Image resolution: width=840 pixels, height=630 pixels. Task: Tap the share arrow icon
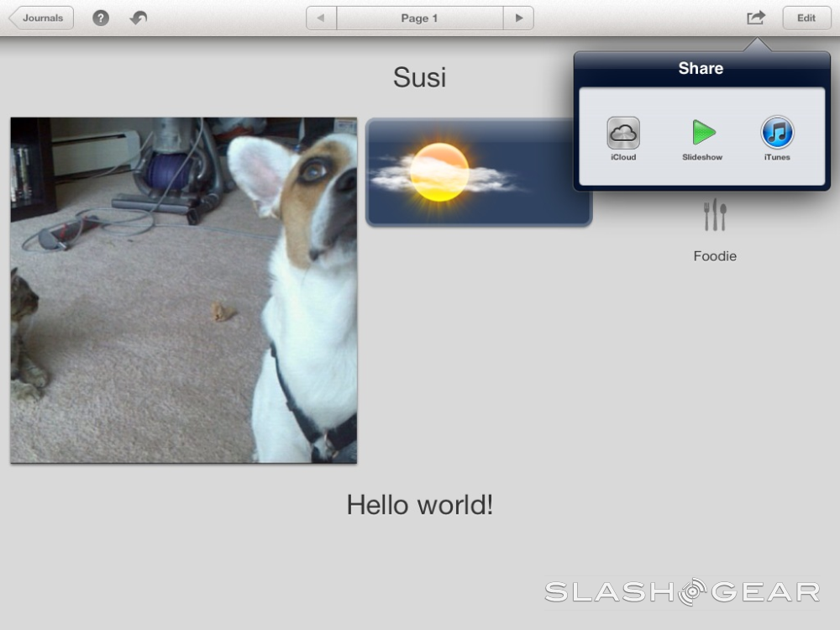pos(756,18)
